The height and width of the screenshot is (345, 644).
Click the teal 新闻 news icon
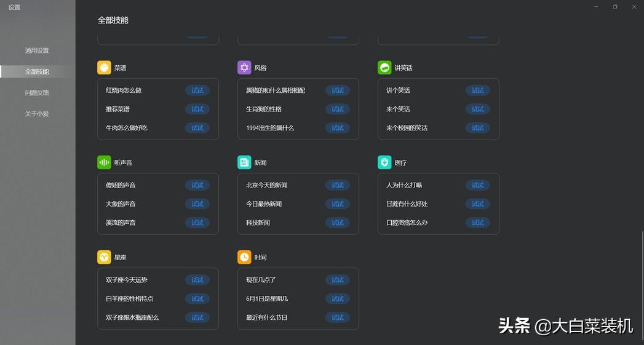coord(244,162)
